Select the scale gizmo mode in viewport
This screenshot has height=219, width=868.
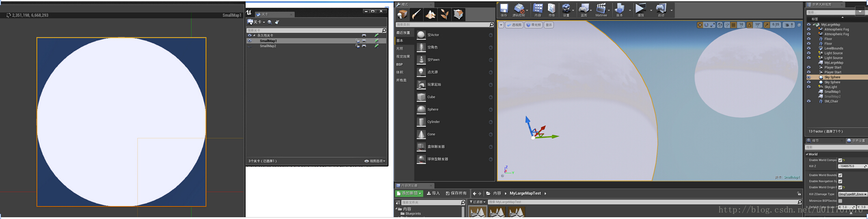coord(713,25)
